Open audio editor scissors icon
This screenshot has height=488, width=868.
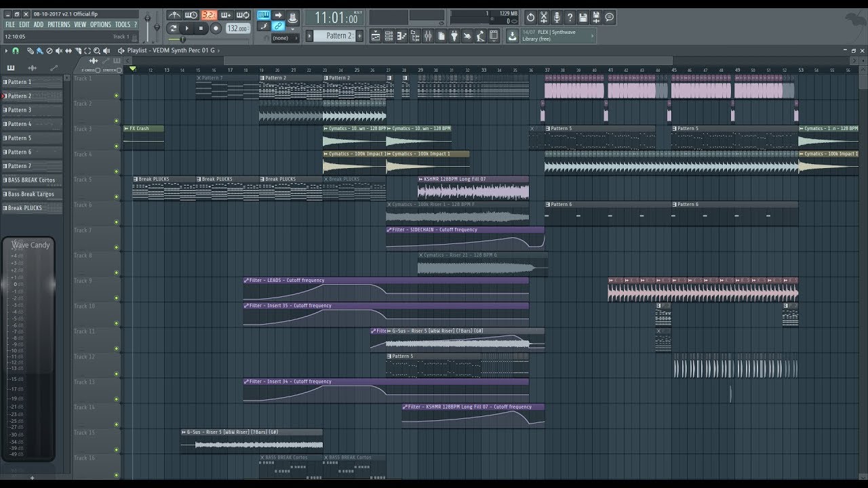point(544,18)
